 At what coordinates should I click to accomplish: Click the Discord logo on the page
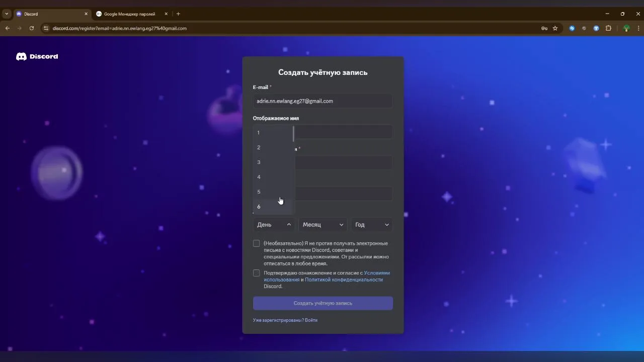coord(37,56)
